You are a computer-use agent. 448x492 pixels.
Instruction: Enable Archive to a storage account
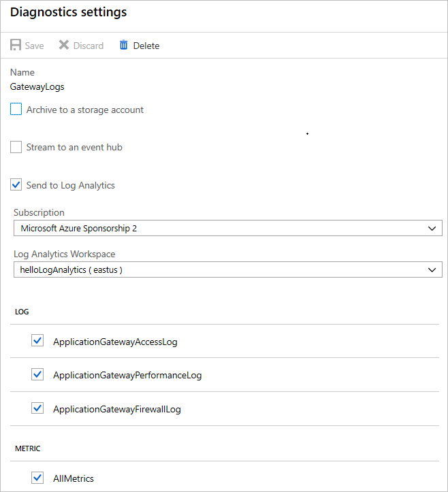[16, 110]
